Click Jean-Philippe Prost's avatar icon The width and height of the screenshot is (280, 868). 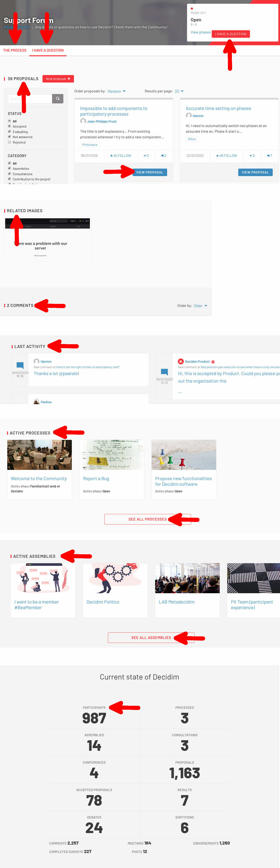83,121
